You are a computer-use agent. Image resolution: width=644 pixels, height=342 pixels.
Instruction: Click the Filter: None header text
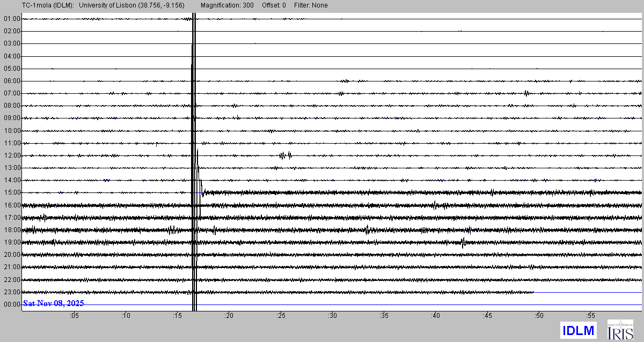click(x=311, y=5)
